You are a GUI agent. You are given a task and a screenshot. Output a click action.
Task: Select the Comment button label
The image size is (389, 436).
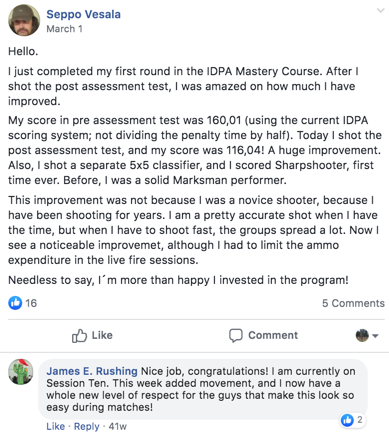[x=273, y=335]
